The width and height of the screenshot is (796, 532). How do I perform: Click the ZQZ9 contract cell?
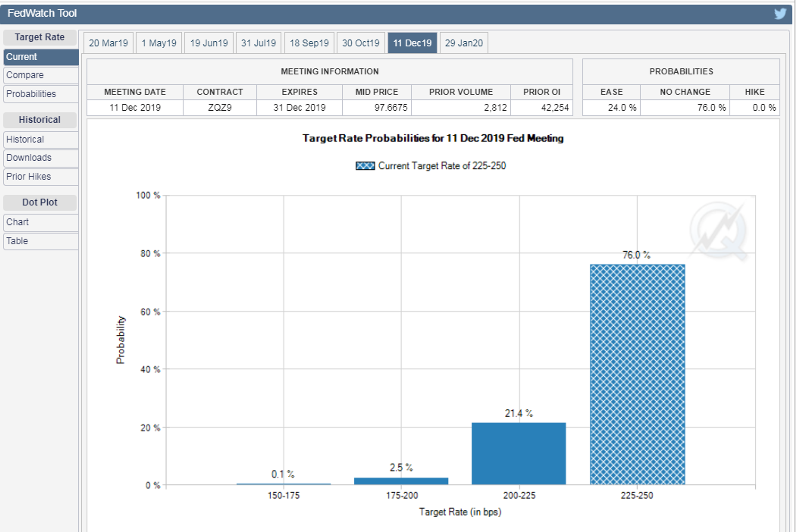click(220, 108)
